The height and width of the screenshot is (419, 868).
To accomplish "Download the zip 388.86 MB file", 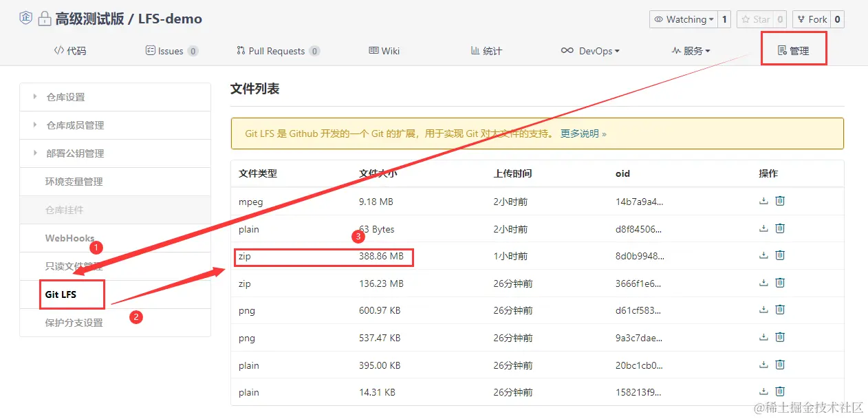I will click(763, 255).
